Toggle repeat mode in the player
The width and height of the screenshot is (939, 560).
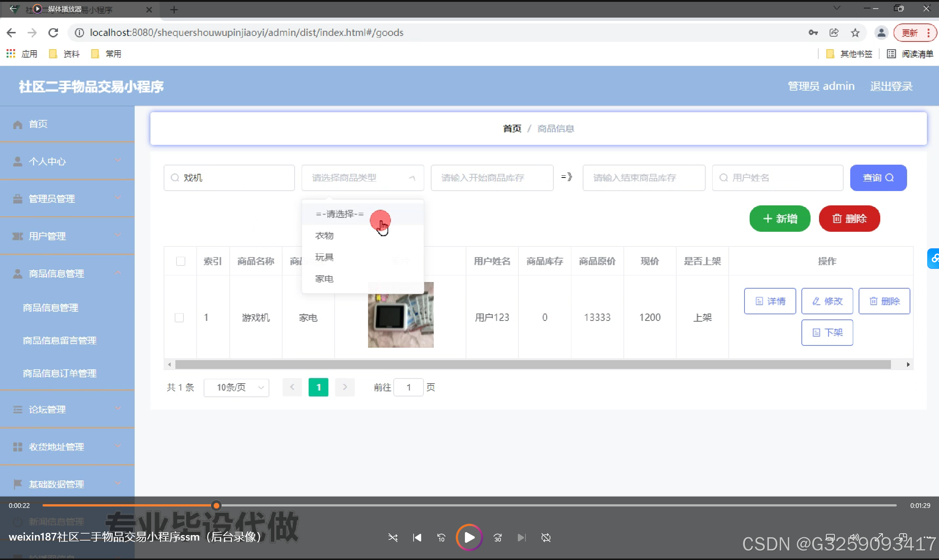coord(546,537)
